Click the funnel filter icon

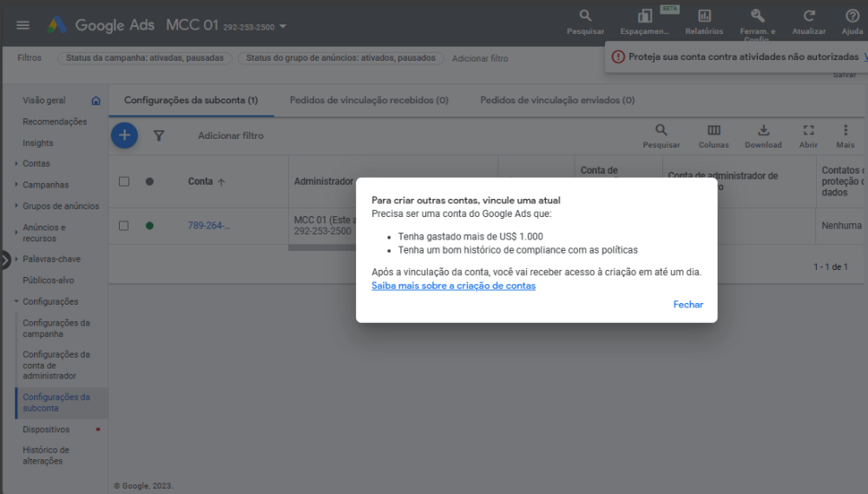point(159,135)
